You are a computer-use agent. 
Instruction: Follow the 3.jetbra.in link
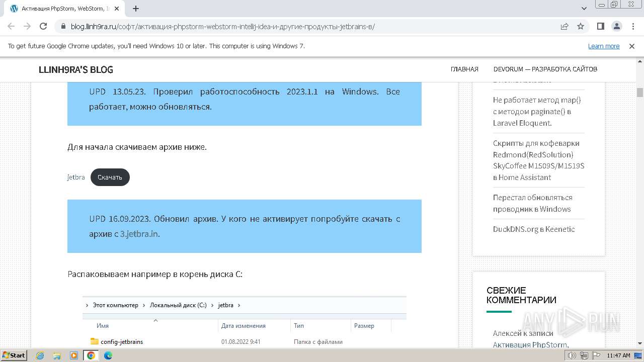tap(139, 234)
